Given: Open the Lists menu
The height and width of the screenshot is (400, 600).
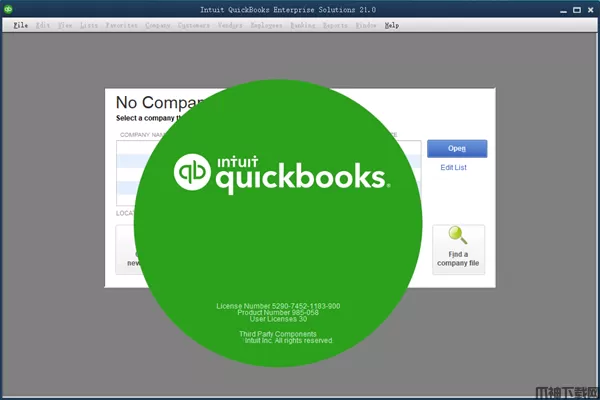Looking at the screenshot, I should [89, 25].
